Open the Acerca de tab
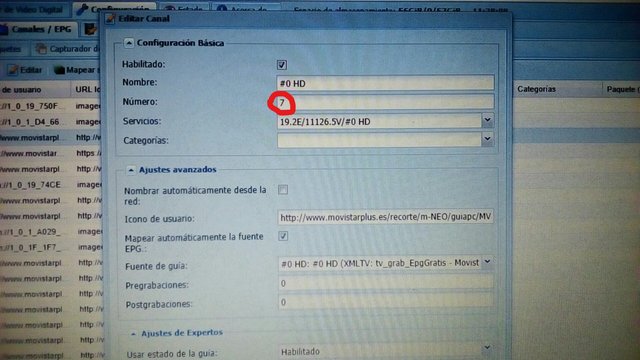 [245, 9]
